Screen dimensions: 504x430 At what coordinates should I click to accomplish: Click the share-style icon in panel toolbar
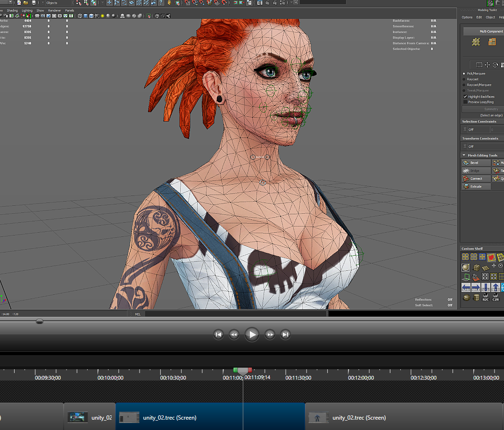point(168,16)
